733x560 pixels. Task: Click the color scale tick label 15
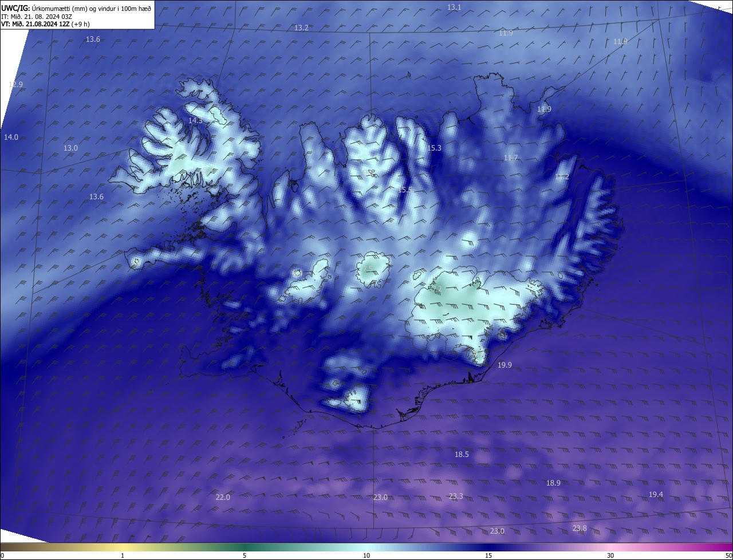point(488,555)
